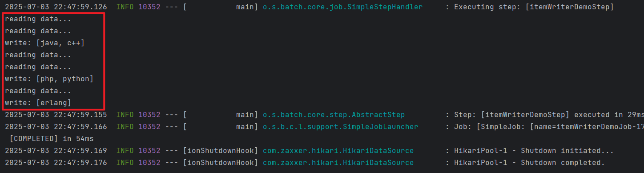Click the '[COMPLETED] in 54ms' text
Image resolution: width=644 pixels, height=173 pixels.
[51, 138]
